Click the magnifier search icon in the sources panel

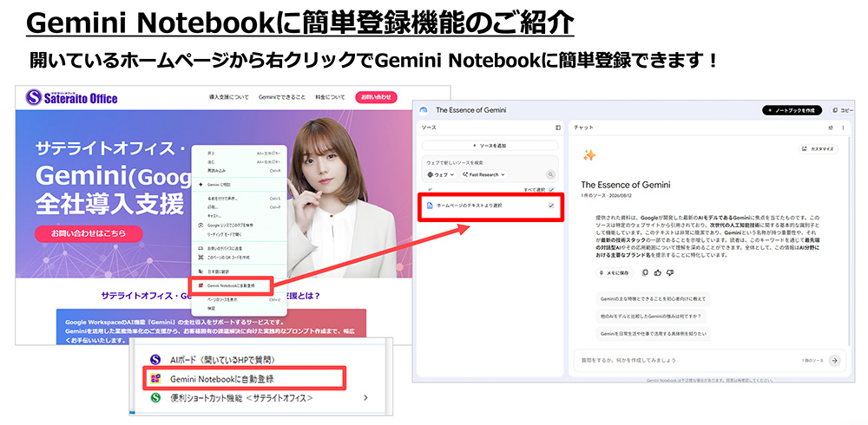coord(551,174)
